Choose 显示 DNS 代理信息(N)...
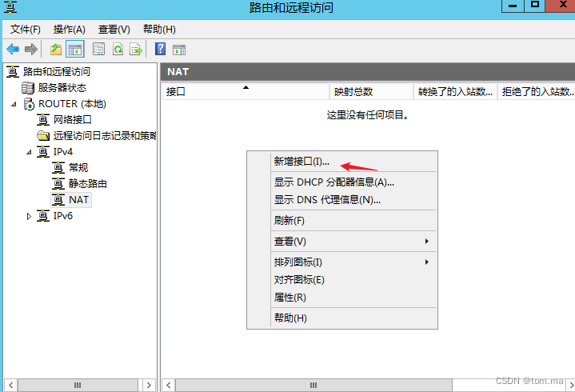The image size is (575, 392). (341, 200)
